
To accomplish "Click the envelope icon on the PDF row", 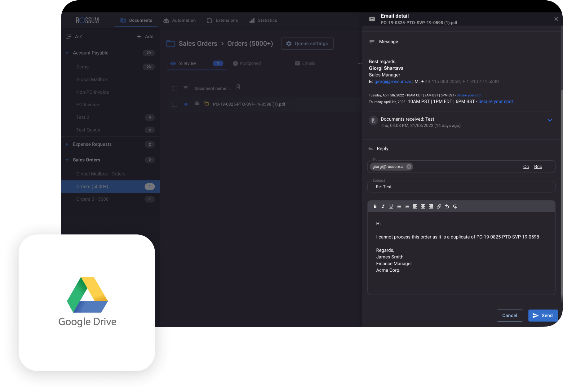I will pos(197,104).
